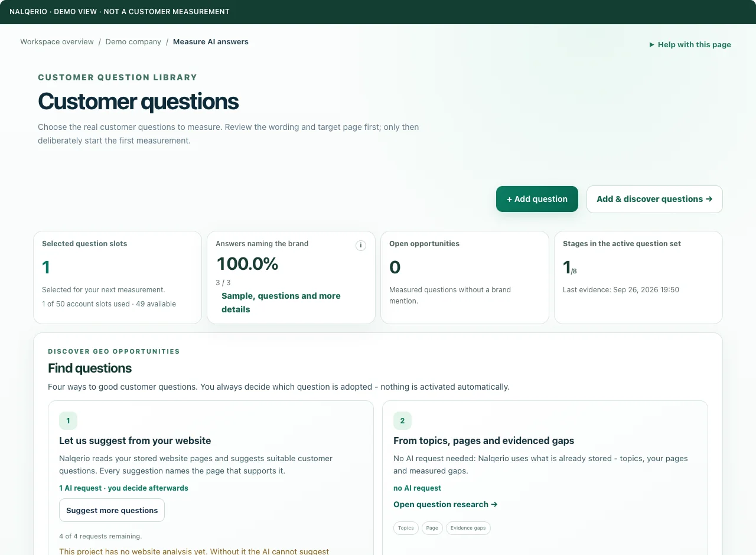Select the Evidence gaps tag
The width and height of the screenshot is (756, 555).
pyautogui.click(x=468, y=528)
